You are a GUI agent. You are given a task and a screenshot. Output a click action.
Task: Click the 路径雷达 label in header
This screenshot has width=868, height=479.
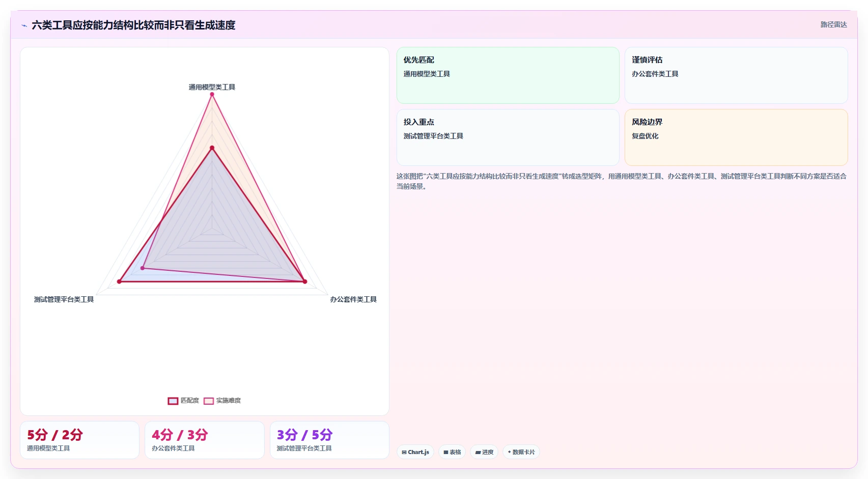point(833,25)
